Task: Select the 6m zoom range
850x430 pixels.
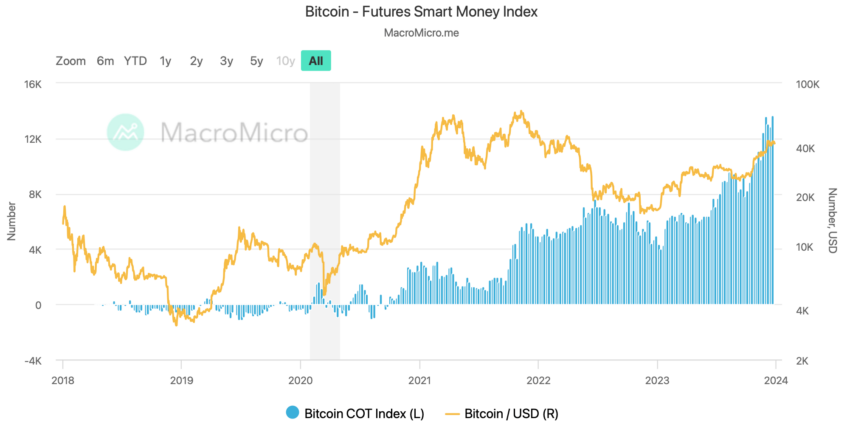Action: click(x=105, y=61)
